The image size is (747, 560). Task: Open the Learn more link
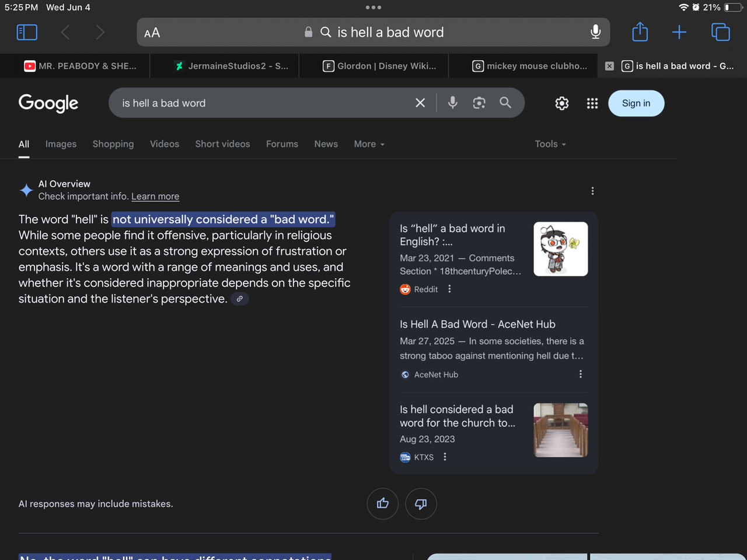pyautogui.click(x=155, y=197)
